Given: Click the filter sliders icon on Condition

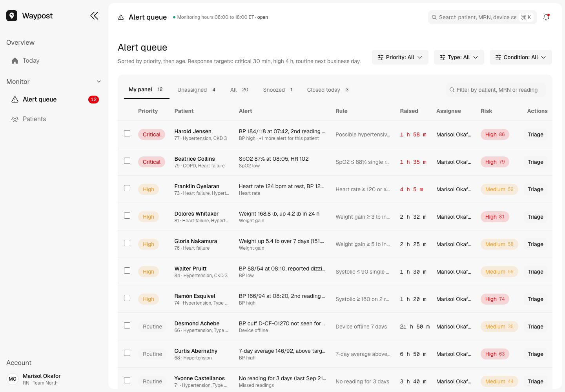Looking at the screenshot, I should tap(498, 57).
